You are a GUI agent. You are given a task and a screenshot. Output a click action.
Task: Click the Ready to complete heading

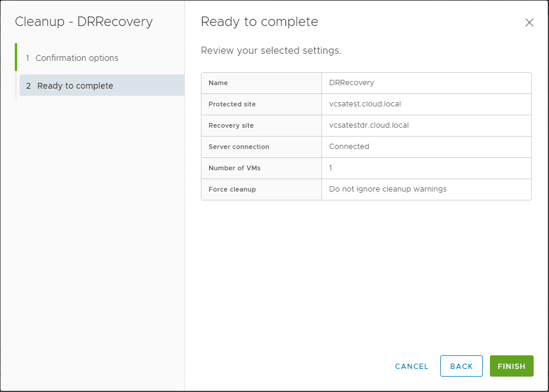[259, 21]
